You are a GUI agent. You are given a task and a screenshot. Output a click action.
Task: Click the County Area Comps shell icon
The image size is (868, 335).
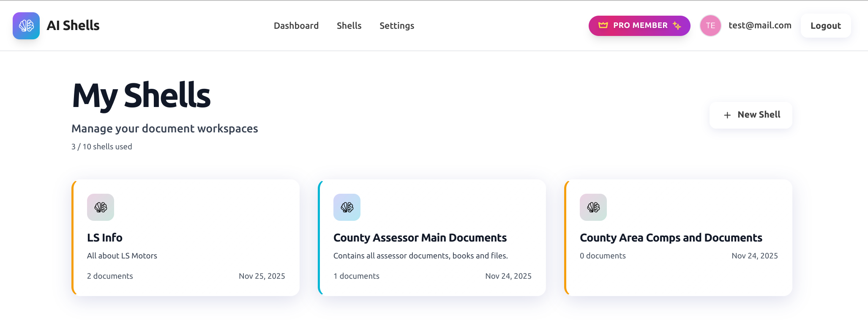[x=593, y=207]
